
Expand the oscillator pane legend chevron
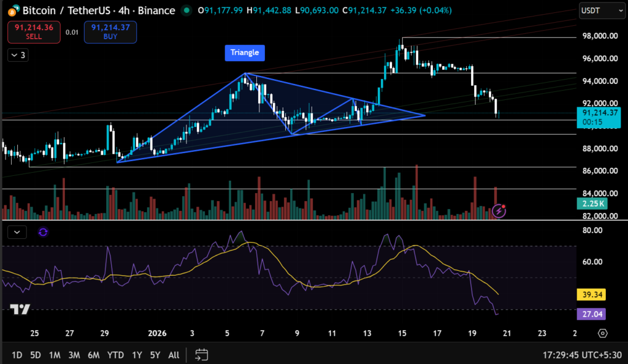pos(17,232)
